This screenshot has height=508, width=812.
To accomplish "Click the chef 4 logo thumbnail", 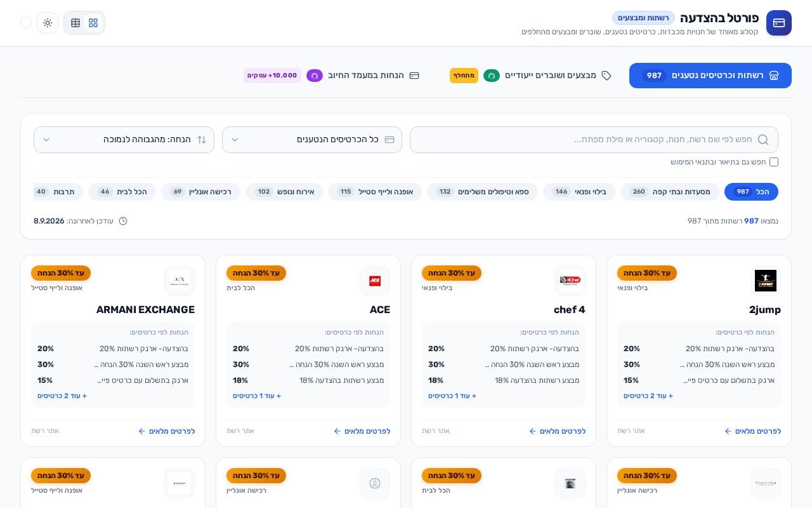I will 570,281.
